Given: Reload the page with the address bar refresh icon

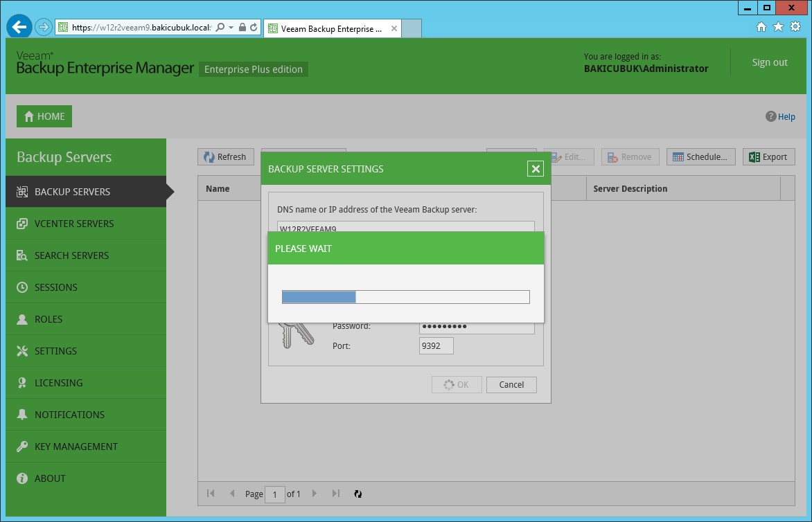Looking at the screenshot, I should [254, 28].
